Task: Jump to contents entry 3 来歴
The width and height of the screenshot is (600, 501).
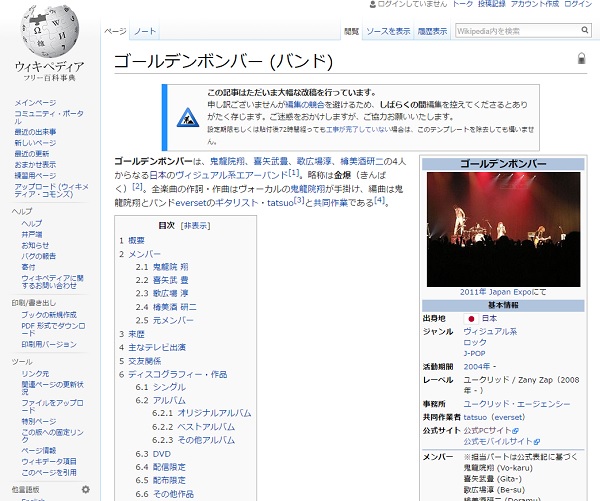Action: coord(132,334)
